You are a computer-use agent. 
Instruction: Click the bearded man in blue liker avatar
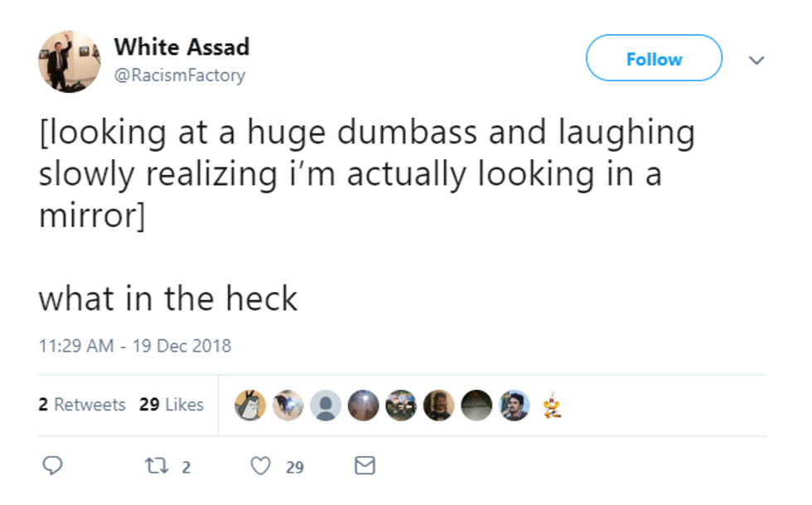(514, 405)
